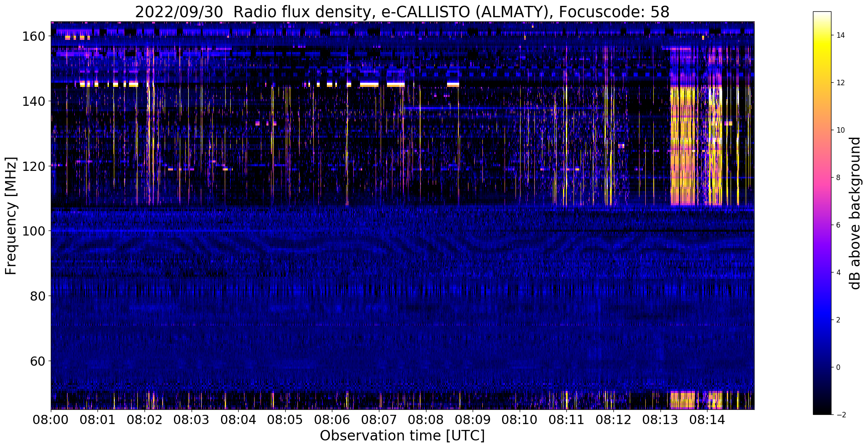Click the 08:01 time tick label

coord(98,419)
